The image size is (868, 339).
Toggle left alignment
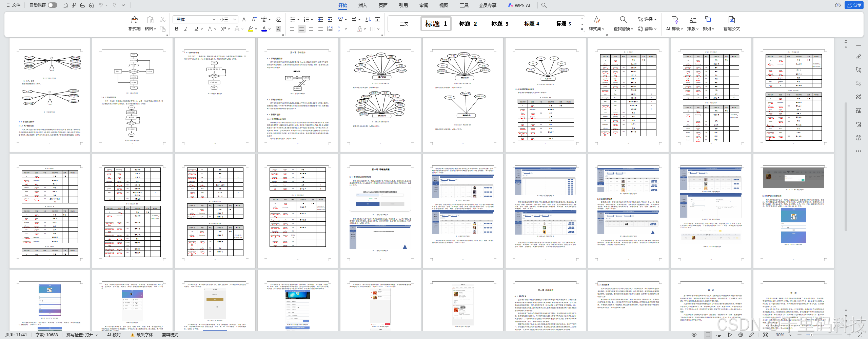coord(292,29)
